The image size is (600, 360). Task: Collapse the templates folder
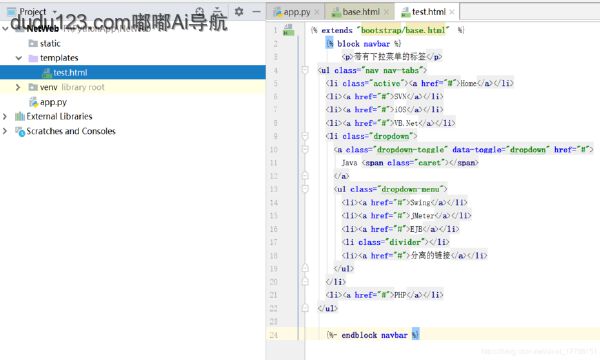point(18,58)
